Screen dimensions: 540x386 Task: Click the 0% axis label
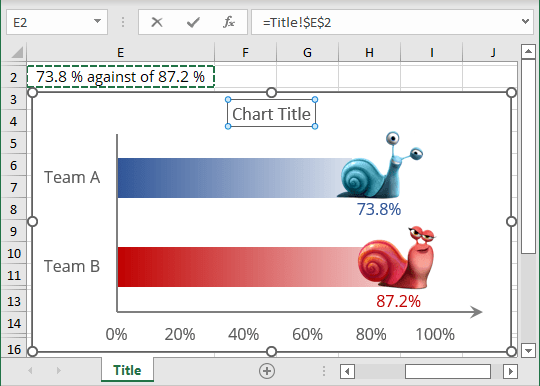point(116,334)
